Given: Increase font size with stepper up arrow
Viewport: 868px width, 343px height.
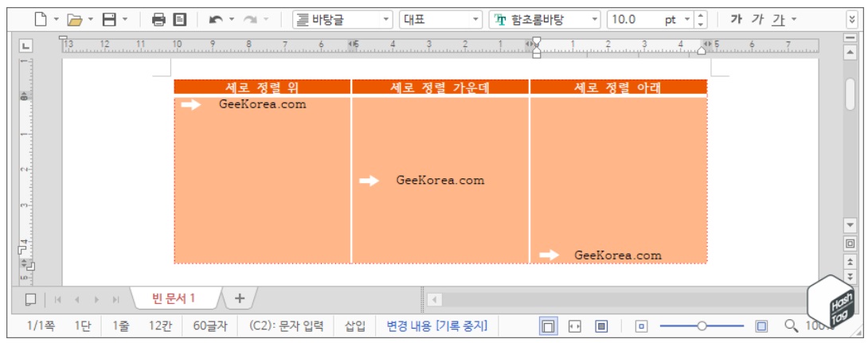Looking at the screenshot, I should (701, 15).
